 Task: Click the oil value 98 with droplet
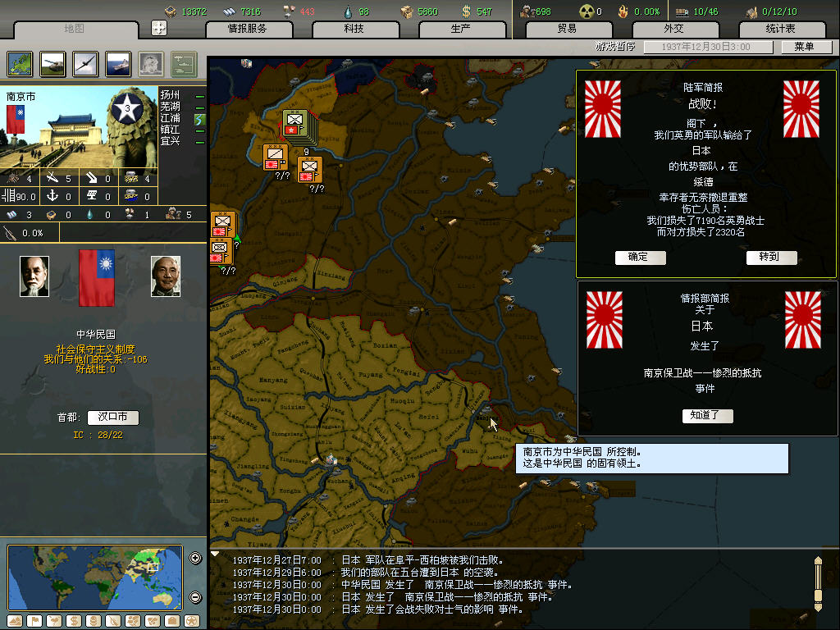pyautogui.click(x=363, y=11)
